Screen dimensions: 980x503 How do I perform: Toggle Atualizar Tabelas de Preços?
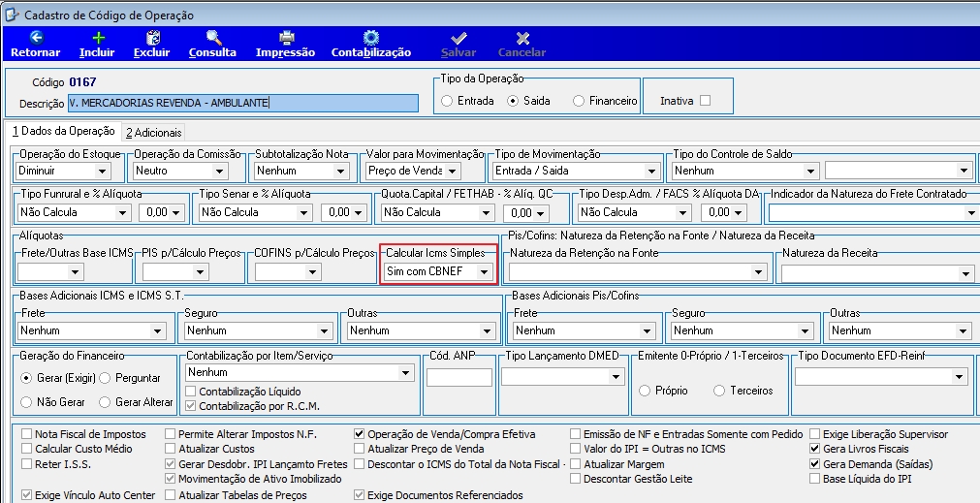click(x=171, y=495)
